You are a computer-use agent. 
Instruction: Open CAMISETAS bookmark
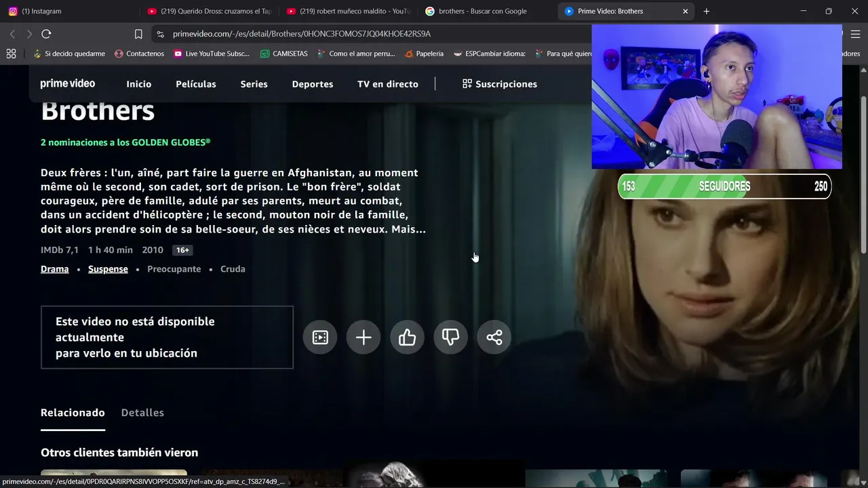[284, 54]
